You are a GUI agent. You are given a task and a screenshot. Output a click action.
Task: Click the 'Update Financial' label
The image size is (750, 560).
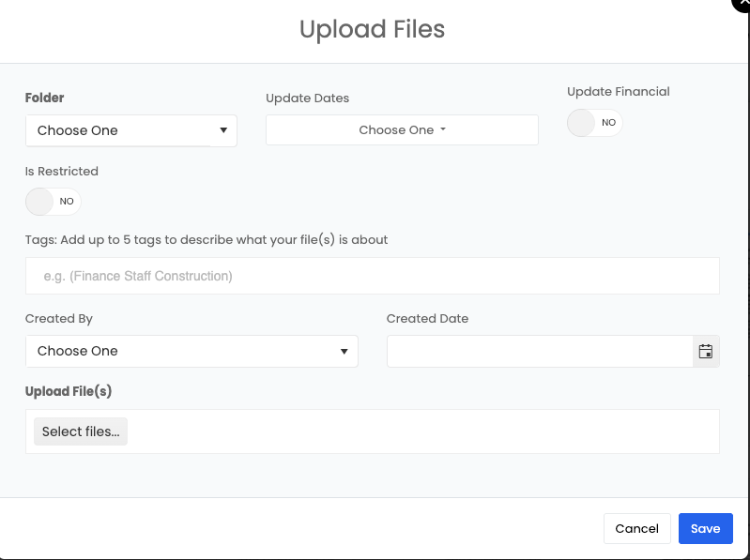tap(618, 92)
